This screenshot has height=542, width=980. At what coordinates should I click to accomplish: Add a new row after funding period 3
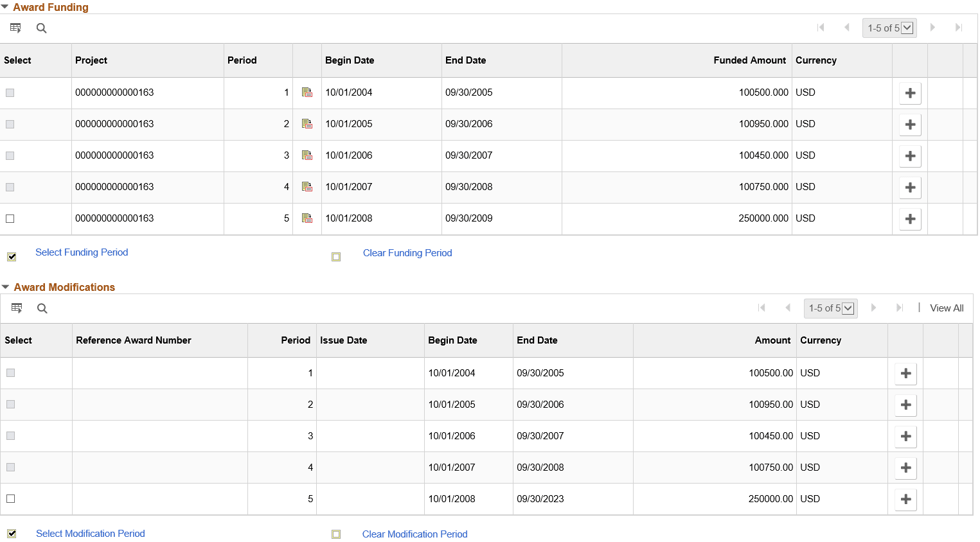pyautogui.click(x=910, y=155)
